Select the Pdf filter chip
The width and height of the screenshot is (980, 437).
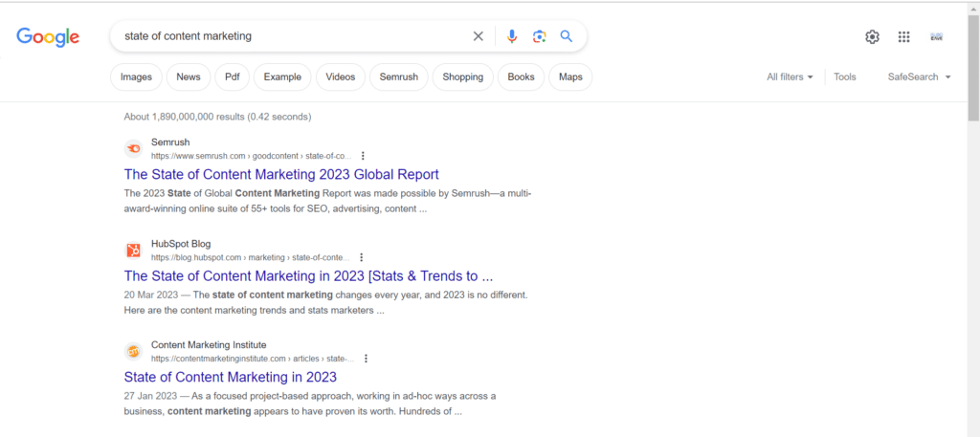pos(233,76)
